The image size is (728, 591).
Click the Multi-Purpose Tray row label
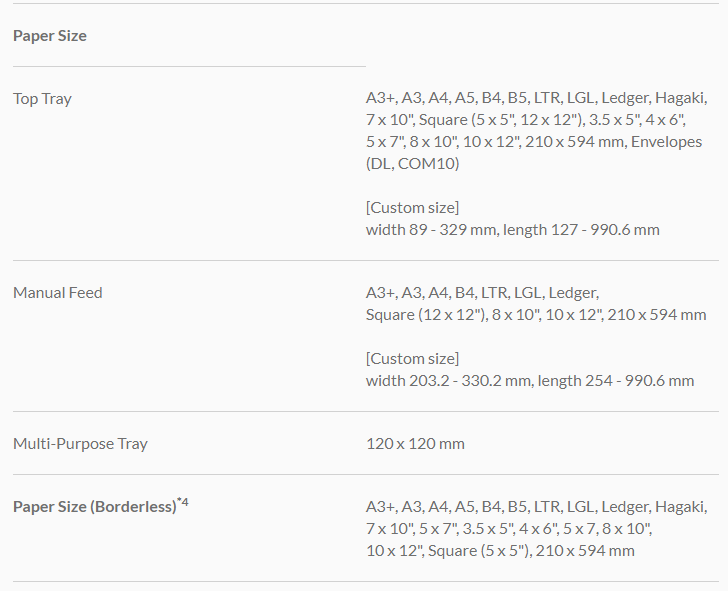80,443
